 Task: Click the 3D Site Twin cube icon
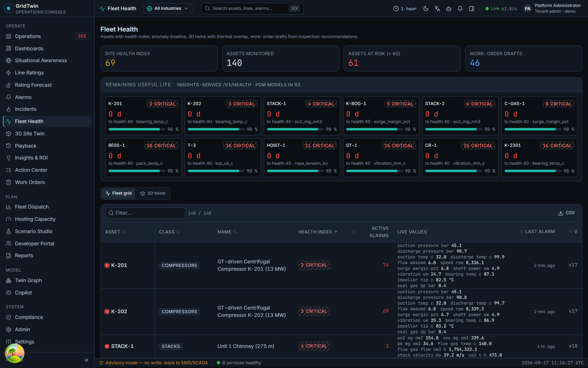tap(9, 134)
